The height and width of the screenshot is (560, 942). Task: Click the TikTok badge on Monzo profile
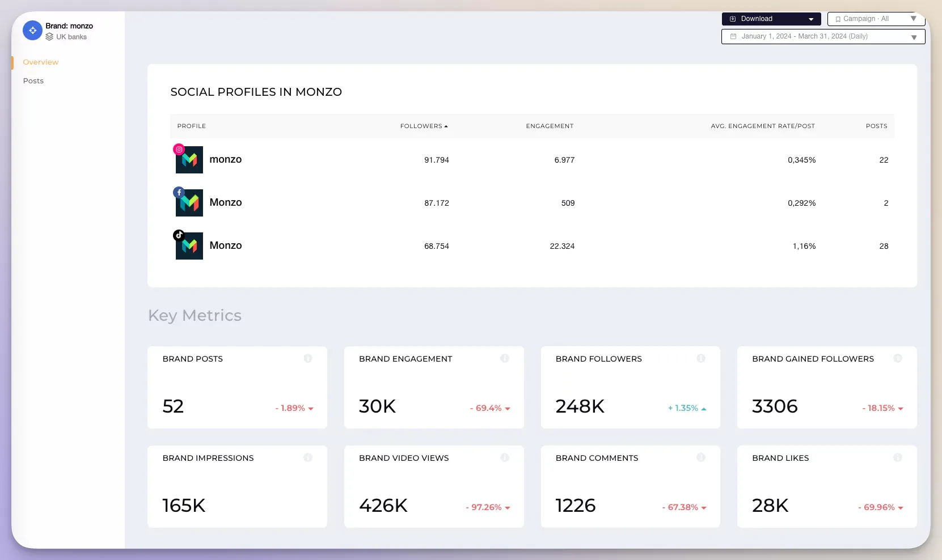coord(179,235)
